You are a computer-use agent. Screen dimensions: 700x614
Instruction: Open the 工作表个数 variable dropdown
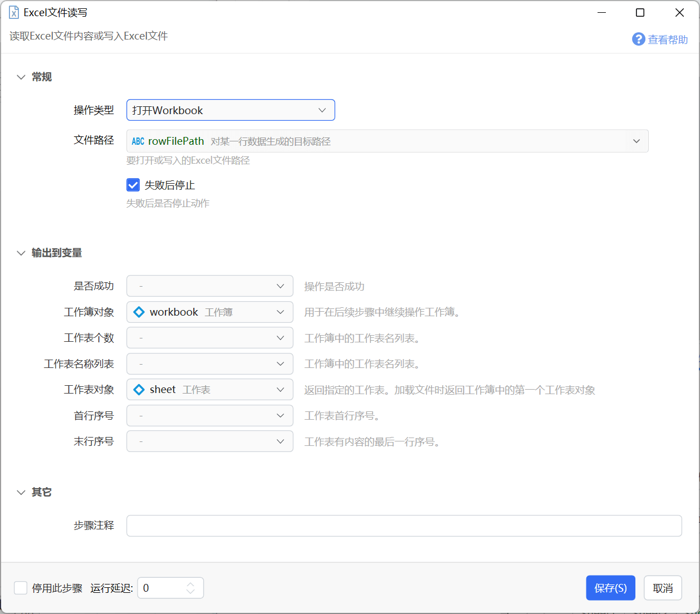point(210,338)
